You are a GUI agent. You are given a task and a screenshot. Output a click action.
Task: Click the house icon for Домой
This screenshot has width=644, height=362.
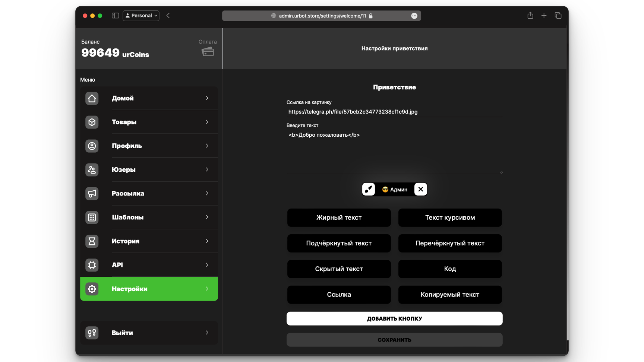(92, 98)
